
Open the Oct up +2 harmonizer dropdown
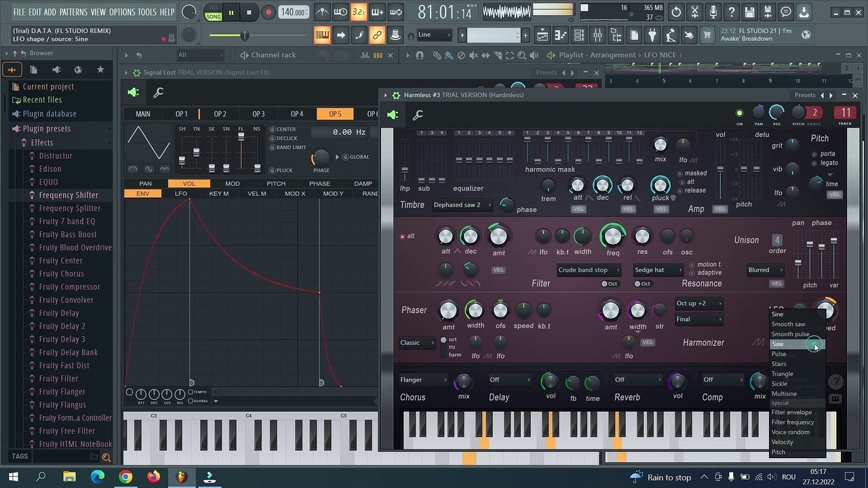(x=698, y=304)
